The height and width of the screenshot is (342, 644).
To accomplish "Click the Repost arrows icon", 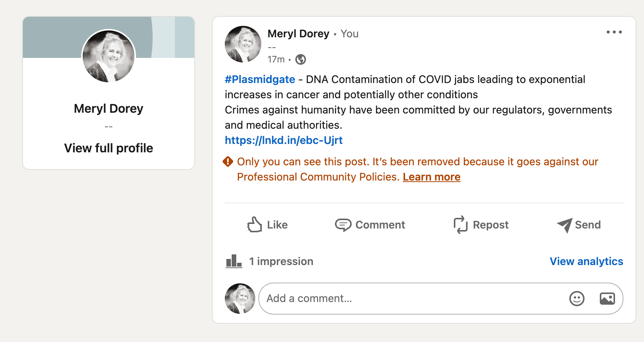I will tap(460, 225).
